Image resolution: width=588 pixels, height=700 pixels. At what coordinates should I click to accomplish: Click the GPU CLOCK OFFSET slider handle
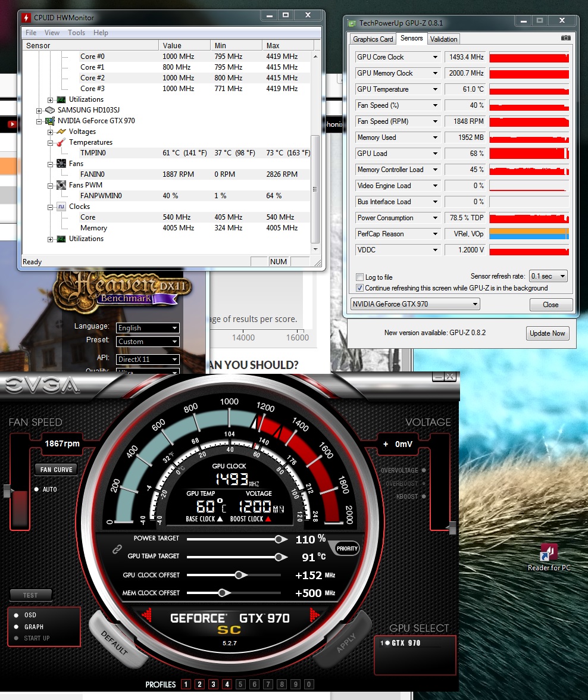pos(240,575)
